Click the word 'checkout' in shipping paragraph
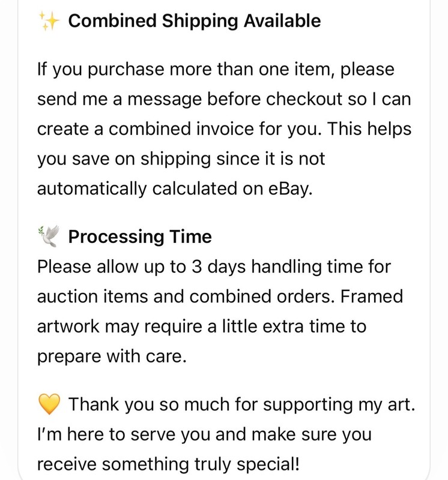 (x=303, y=99)
